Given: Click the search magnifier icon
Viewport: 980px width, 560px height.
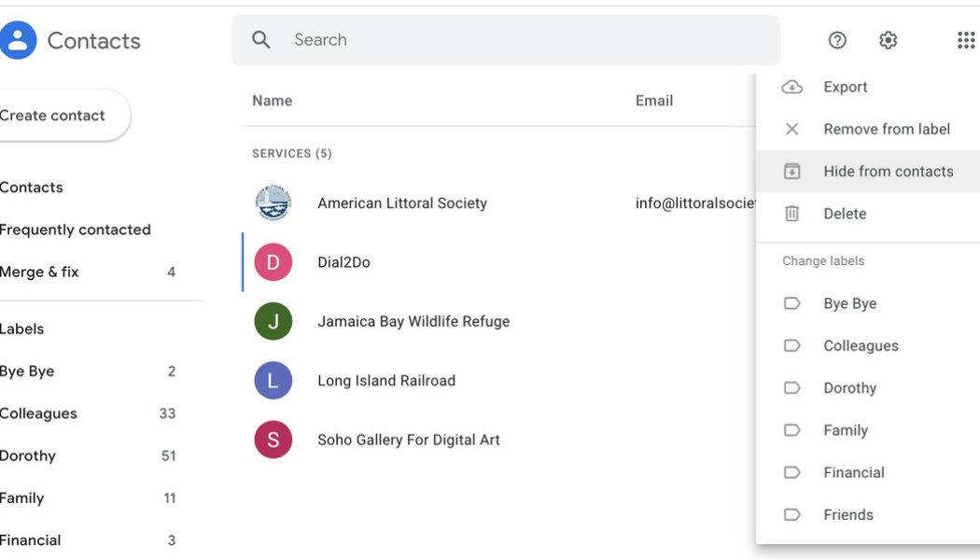Looking at the screenshot, I should click(261, 39).
